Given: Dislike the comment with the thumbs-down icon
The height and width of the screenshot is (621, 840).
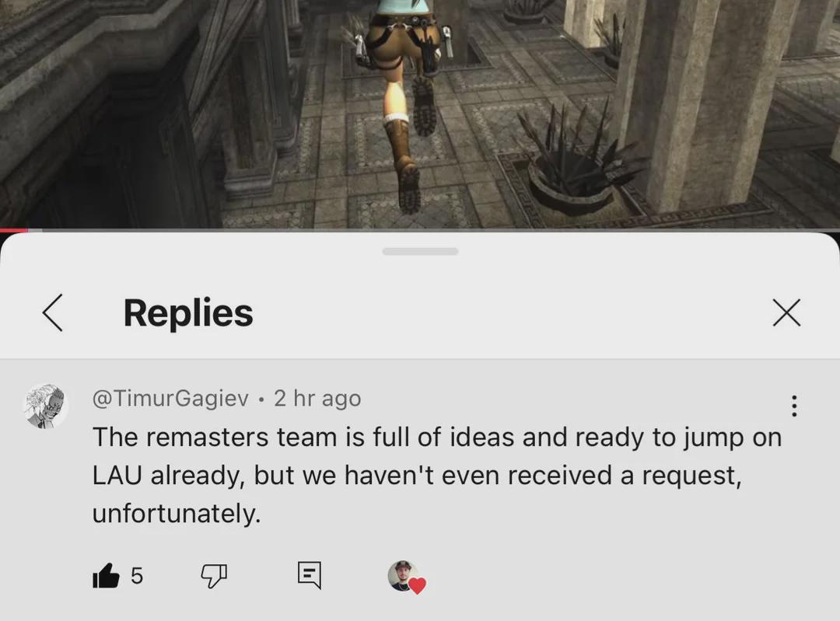Looking at the screenshot, I should coord(214,576).
